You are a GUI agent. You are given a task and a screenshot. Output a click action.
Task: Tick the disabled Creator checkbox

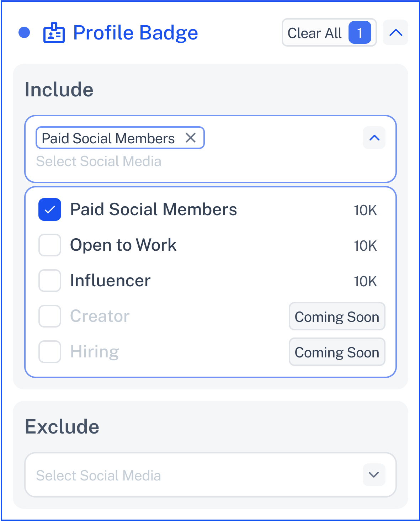click(50, 316)
